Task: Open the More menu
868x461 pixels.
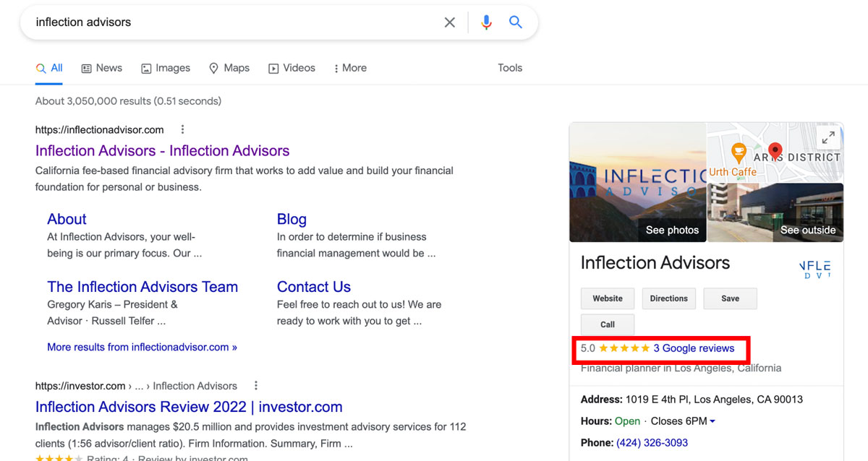Action: [x=350, y=68]
